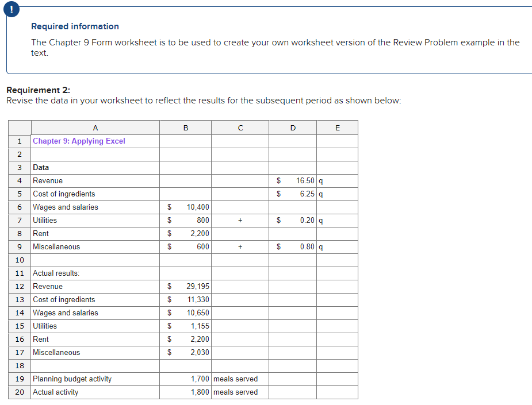
Task: Select column header D
Action: pos(293,128)
